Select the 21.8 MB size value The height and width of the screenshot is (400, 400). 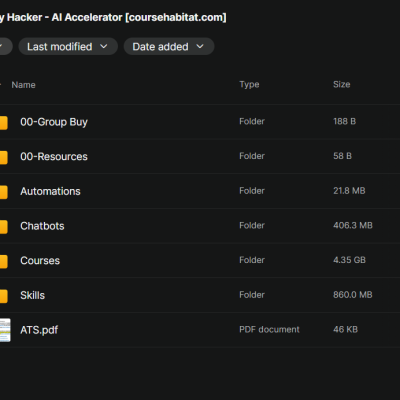click(x=349, y=191)
